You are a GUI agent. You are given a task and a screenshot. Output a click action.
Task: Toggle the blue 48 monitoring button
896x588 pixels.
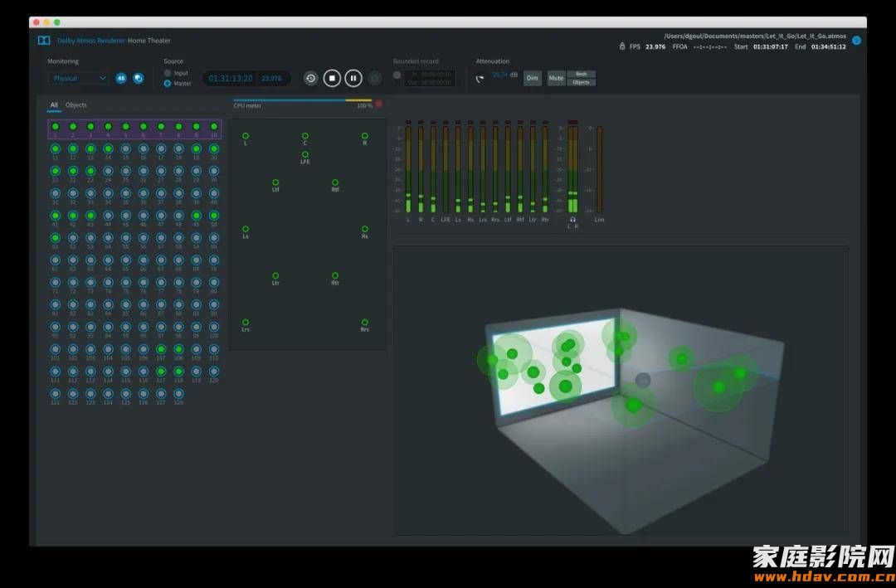pos(121,78)
